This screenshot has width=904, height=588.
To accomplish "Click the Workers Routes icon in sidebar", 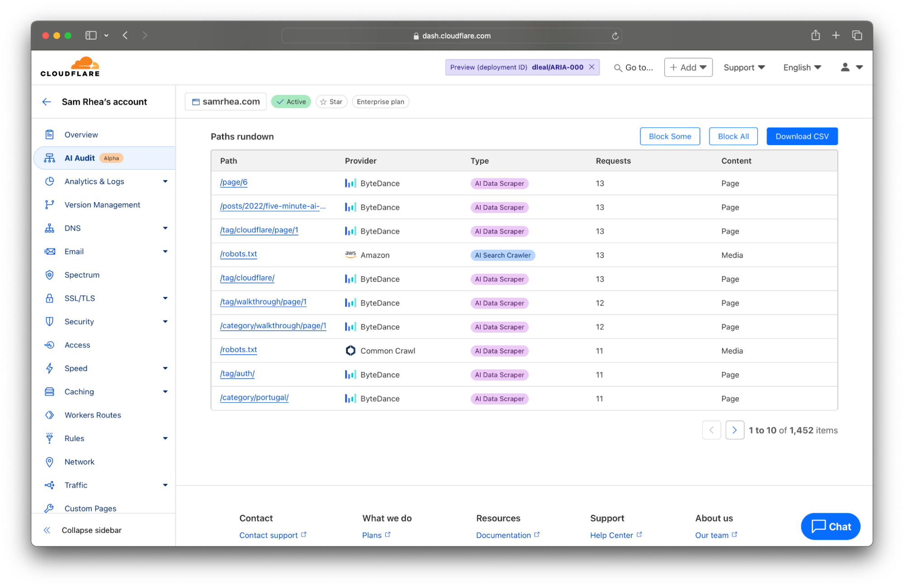I will tap(50, 415).
